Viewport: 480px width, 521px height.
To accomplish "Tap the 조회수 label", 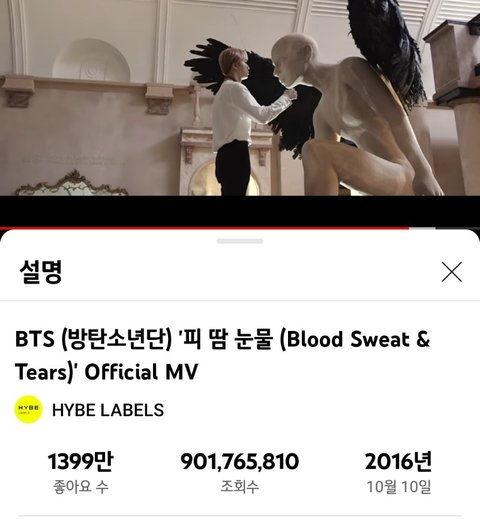I will point(240,487).
